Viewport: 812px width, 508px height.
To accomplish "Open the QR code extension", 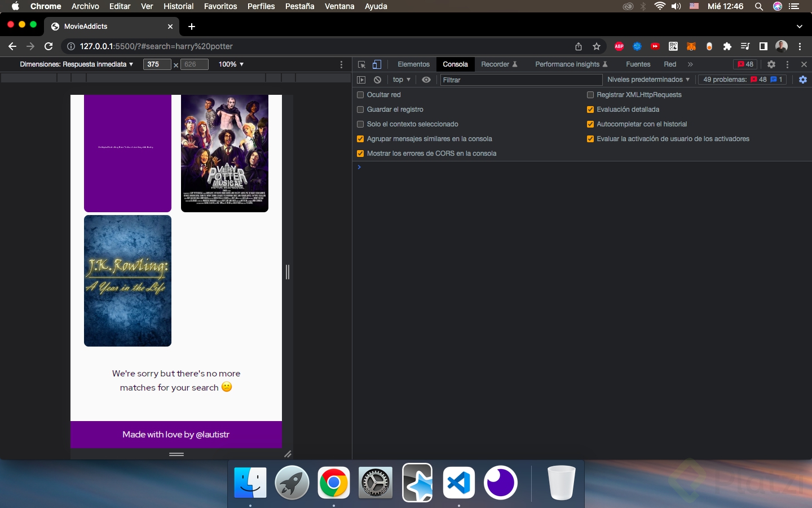I will 673,46.
